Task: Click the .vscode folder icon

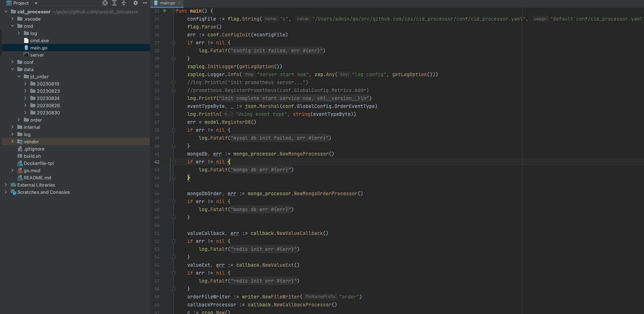Action: coord(20,19)
